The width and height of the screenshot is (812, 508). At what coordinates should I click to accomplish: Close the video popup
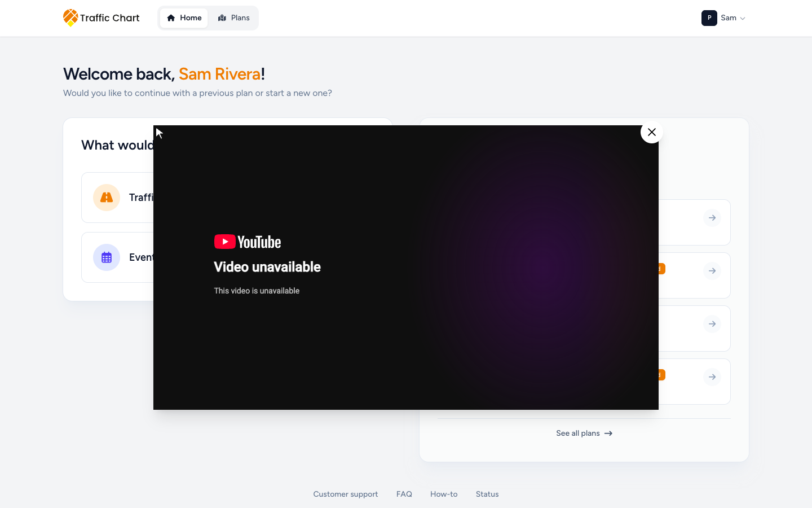tap(652, 132)
